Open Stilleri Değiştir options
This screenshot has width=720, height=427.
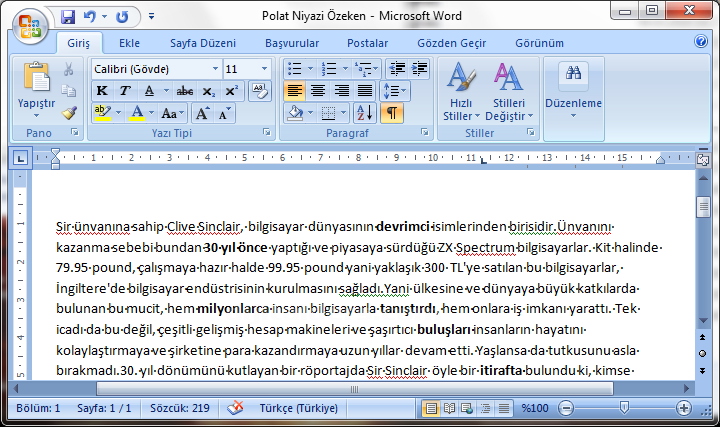pos(509,92)
